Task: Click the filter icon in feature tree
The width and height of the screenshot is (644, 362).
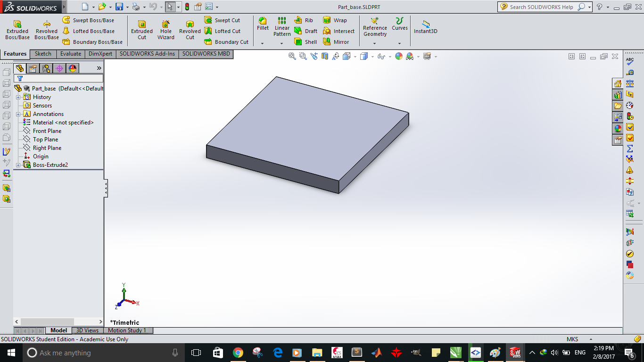Action: 20,79
